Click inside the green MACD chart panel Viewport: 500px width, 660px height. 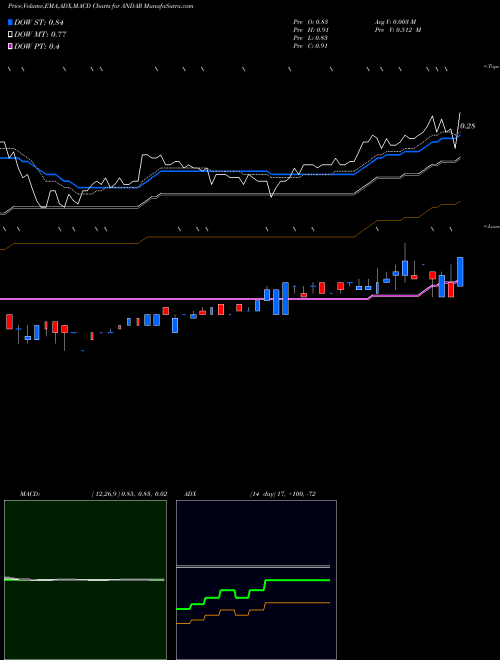pos(85,580)
